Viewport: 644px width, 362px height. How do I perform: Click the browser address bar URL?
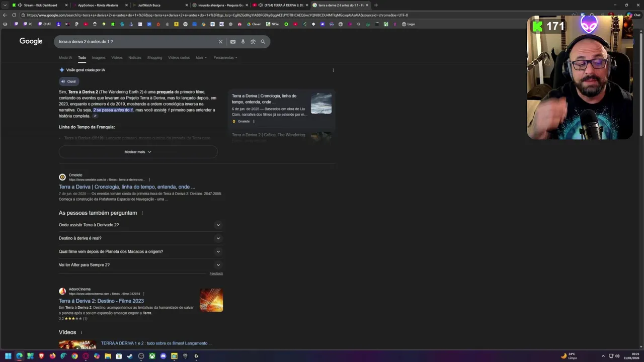(216, 15)
